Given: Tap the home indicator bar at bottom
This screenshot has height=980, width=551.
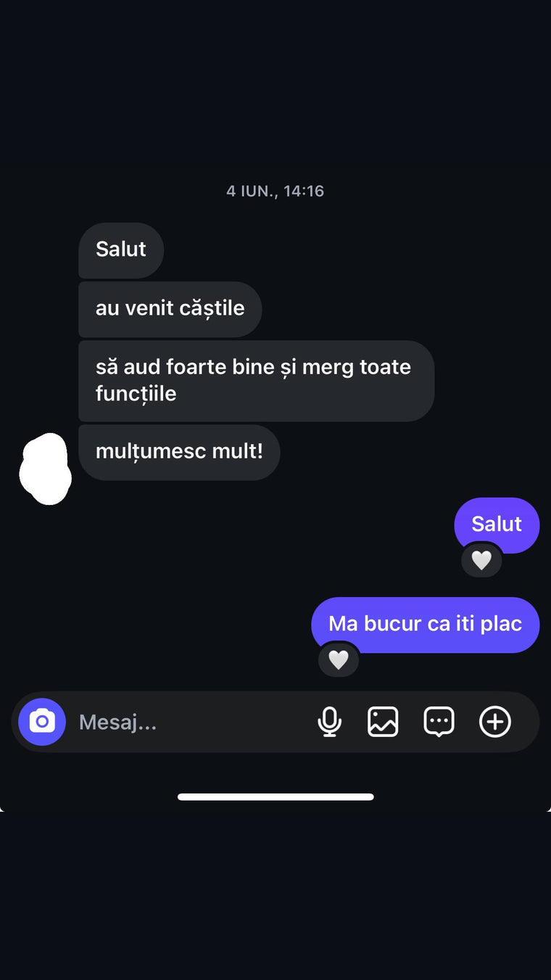Looking at the screenshot, I should pos(275,796).
